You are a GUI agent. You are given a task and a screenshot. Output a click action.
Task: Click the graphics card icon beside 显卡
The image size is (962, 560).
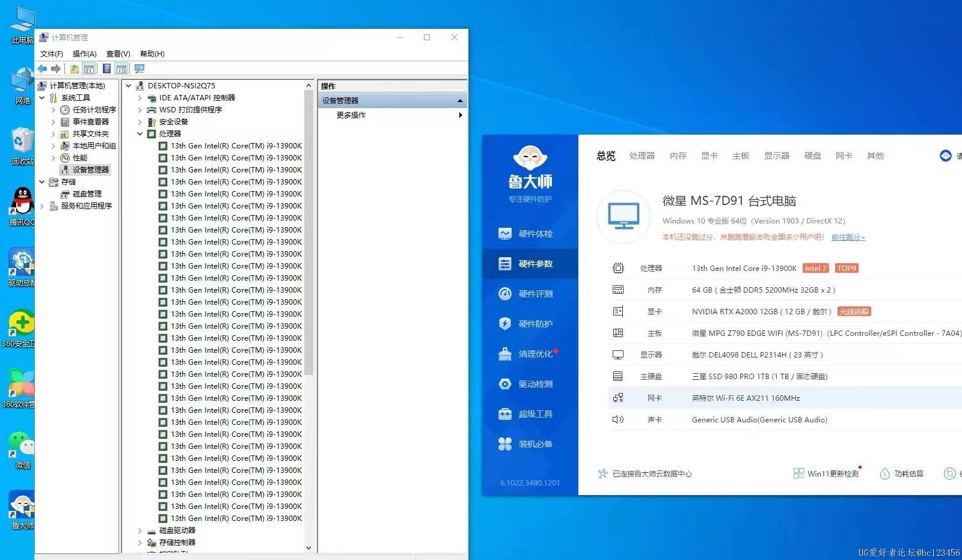point(618,311)
